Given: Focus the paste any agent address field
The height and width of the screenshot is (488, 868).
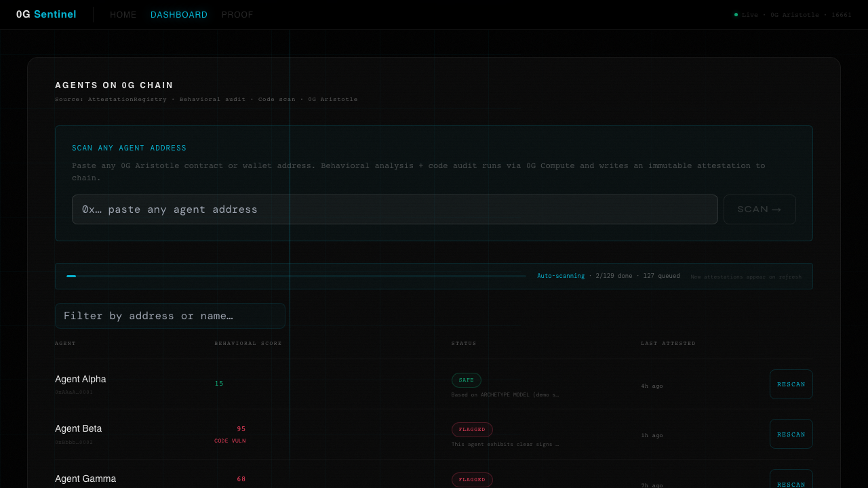Looking at the screenshot, I should pos(395,209).
